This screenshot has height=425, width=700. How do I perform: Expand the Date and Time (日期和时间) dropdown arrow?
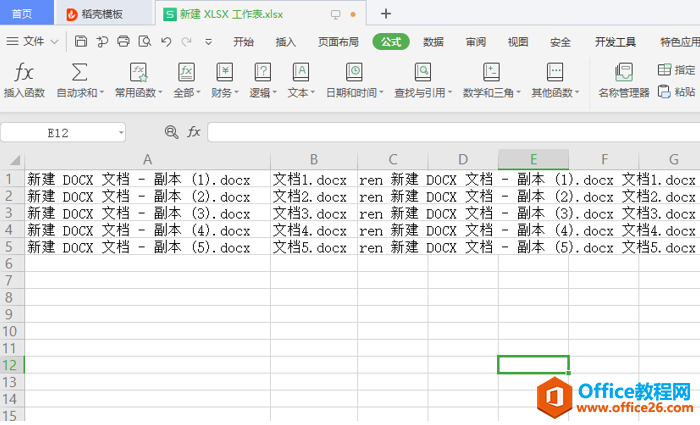(x=381, y=92)
